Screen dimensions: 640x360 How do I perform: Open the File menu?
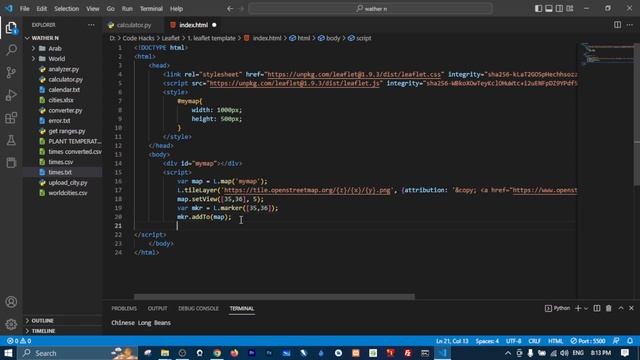pyautogui.click(x=24, y=9)
